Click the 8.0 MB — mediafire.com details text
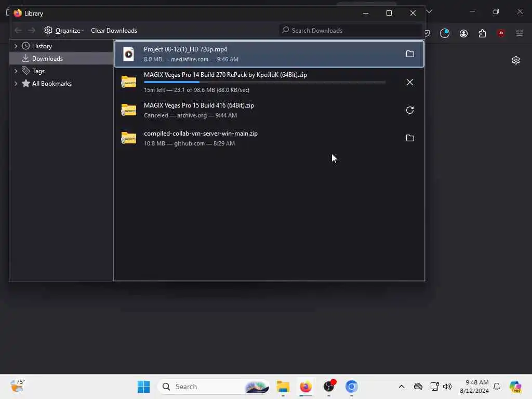 191,59
